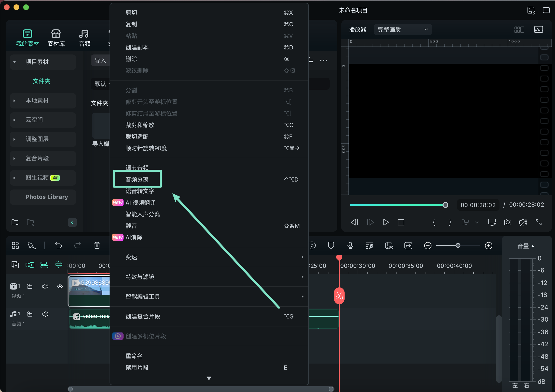Delete selection using the trash icon
The width and height of the screenshot is (555, 392).
(x=97, y=245)
